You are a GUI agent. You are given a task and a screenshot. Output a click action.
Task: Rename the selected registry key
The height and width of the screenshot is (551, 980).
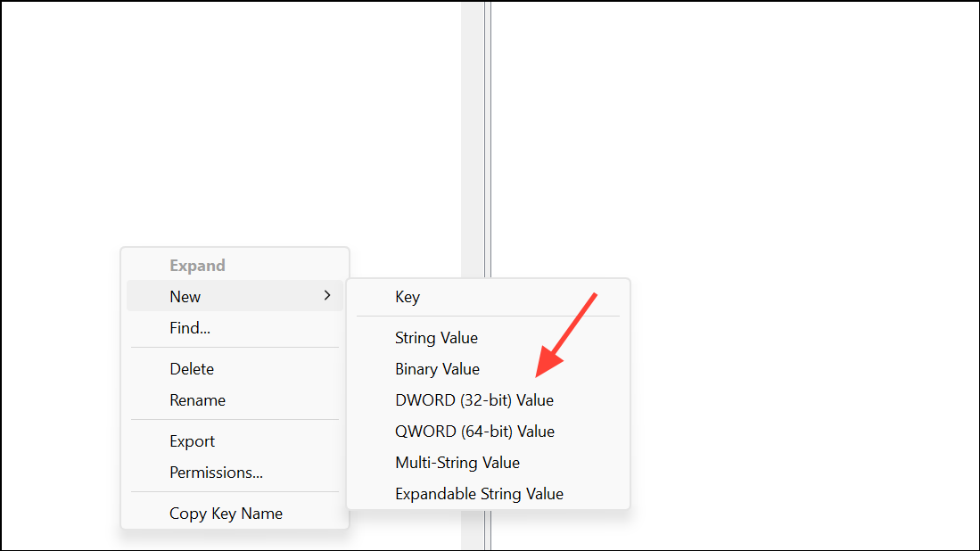(197, 399)
